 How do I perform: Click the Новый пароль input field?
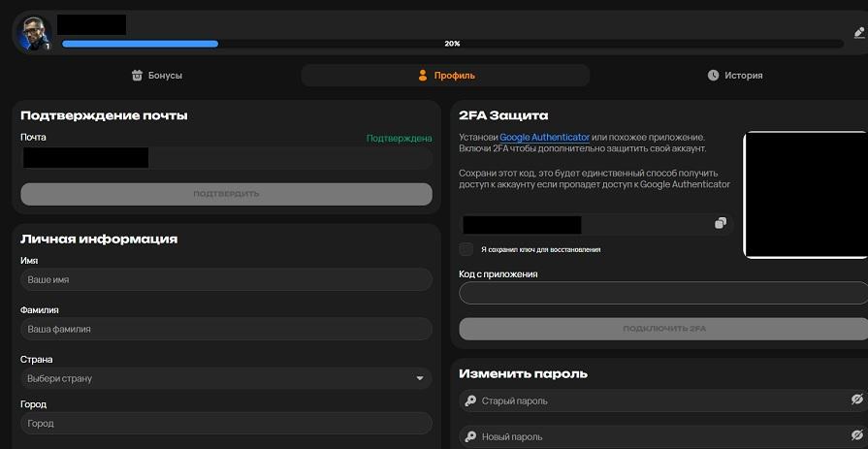(663, 436)
